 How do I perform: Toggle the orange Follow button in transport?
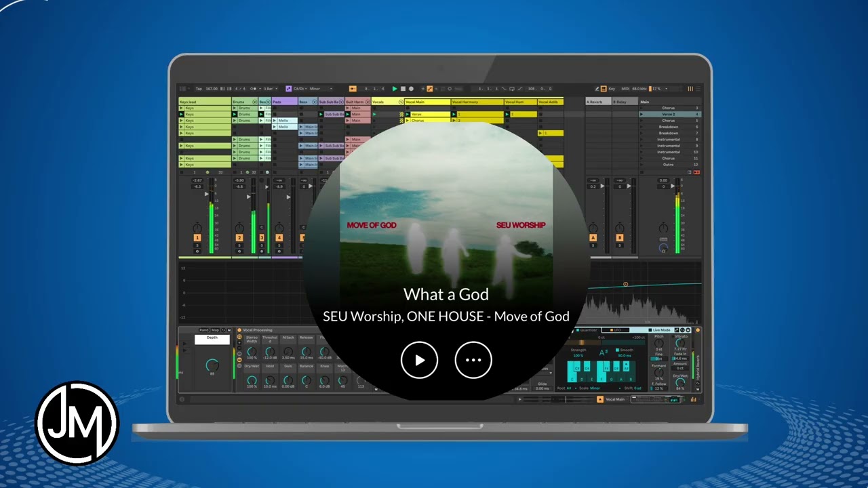coord(353,89)
